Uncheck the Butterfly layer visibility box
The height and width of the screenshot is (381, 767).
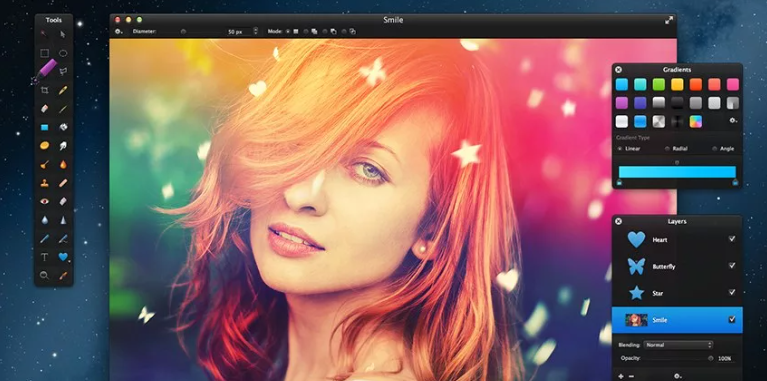click(x=732, y=265)
